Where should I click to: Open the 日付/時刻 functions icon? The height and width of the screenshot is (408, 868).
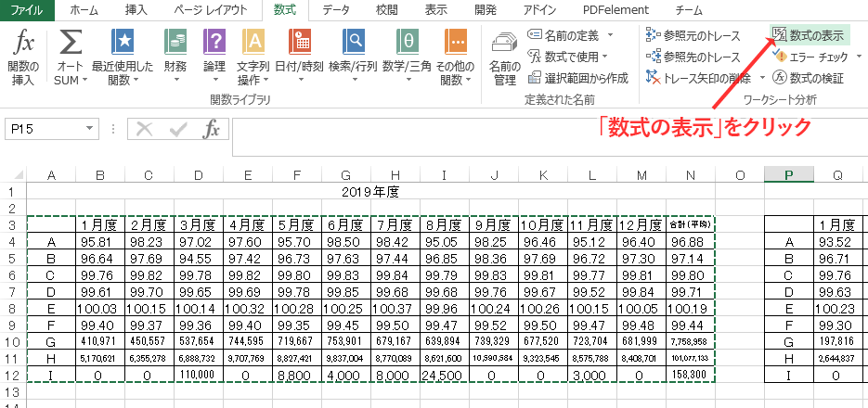300,42
